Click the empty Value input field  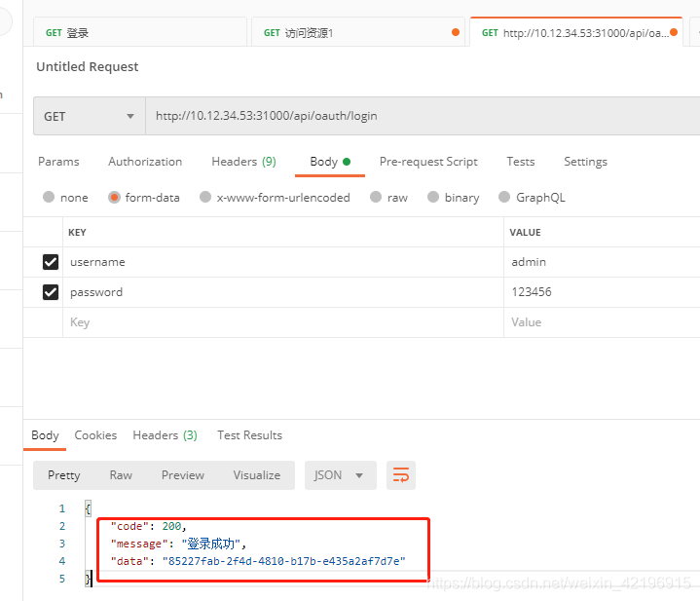click(602, 322)
